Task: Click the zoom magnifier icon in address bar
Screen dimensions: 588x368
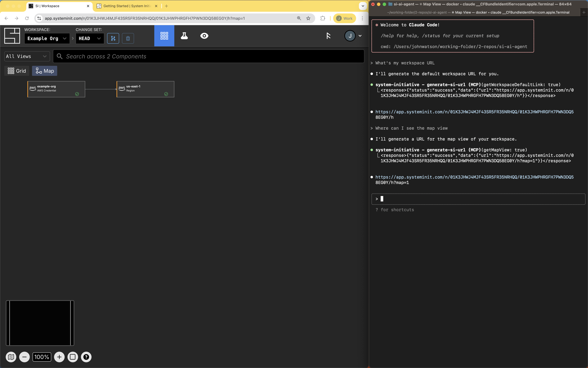Action: coord(299,18)
